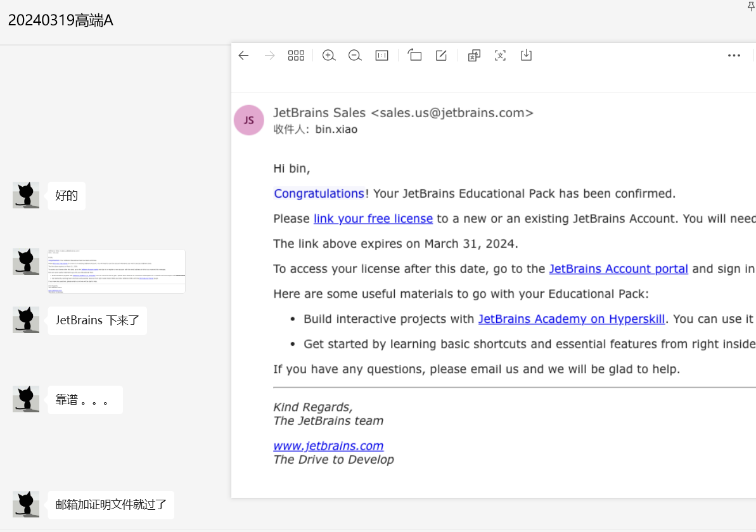Click 'The link above expires on March 31, 2024.'

pyautogui.click(x=396, y=244)
